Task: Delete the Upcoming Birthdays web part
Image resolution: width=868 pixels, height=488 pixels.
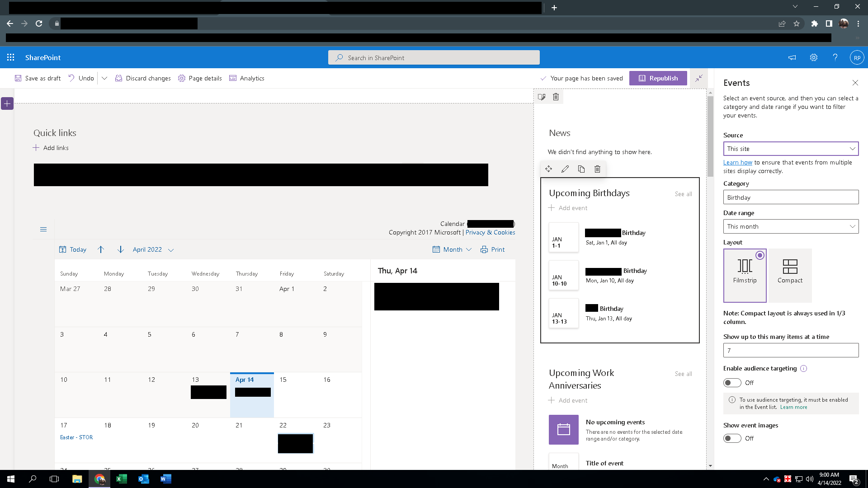Action: pyautogui.click(x=597, y=169)
